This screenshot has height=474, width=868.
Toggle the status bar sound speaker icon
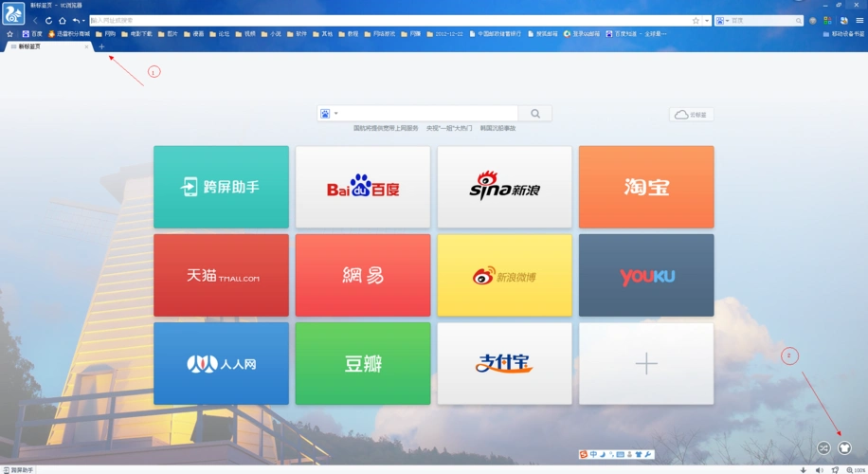point(820,470)
